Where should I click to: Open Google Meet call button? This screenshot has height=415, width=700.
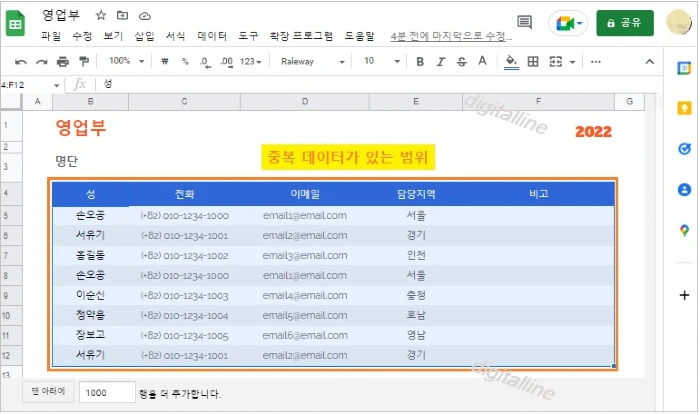[568, 23]
